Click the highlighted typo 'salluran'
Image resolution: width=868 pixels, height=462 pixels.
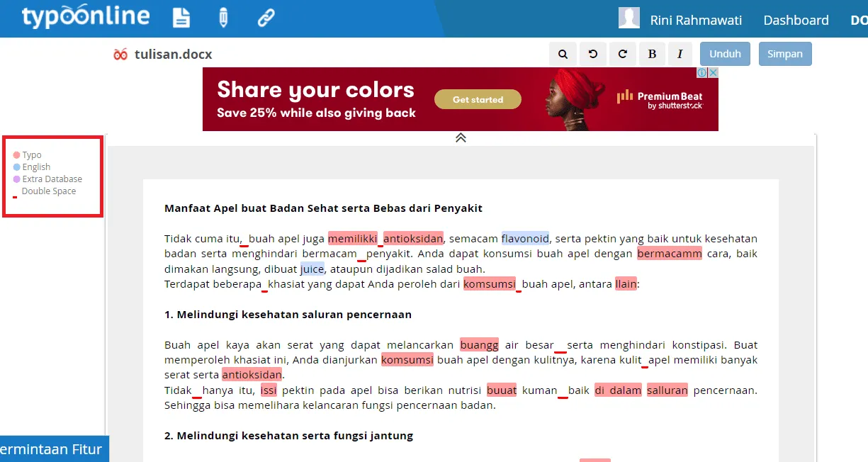667,390
